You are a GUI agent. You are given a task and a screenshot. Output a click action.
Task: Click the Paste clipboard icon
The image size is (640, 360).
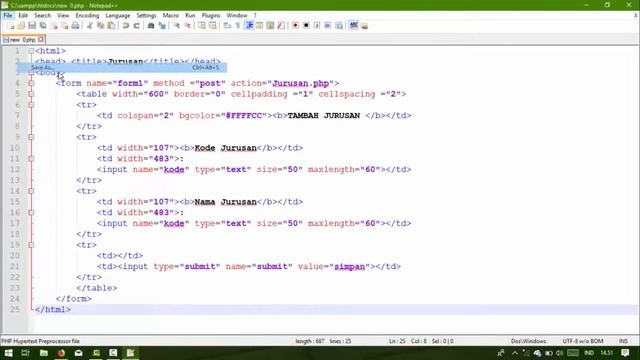(x=111, y=26)
